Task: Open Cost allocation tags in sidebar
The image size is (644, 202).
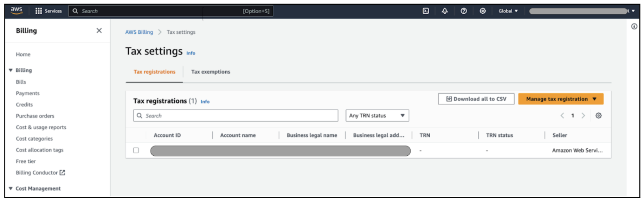Action: pos(40,150)
